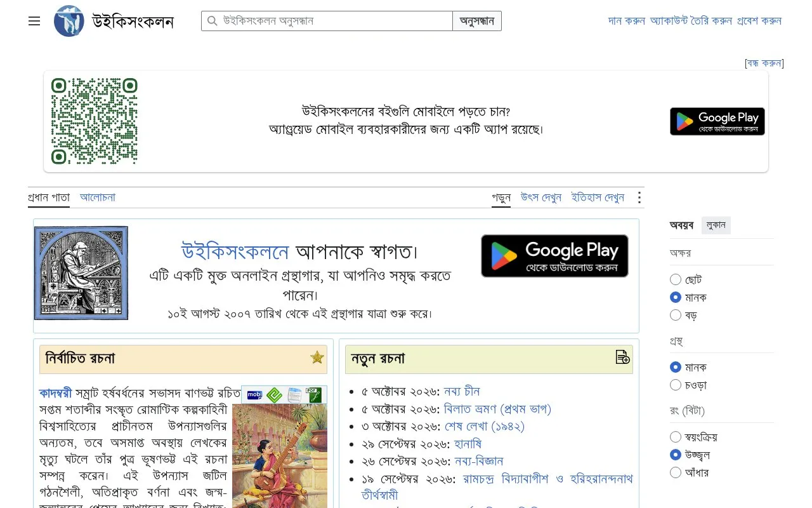Viewport: 812px width, 508px height.
Task: Open the উৎস দেখুন tab
Action: click(x=541, y=197)
